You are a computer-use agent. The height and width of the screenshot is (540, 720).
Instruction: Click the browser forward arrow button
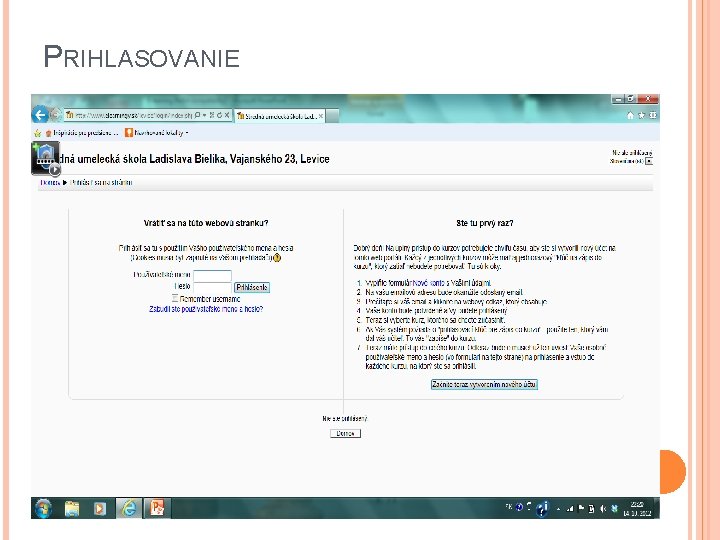click(x=56, y=114)
